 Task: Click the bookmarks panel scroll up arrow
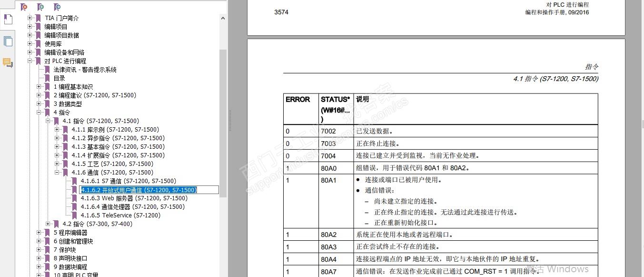pos(223,18)
